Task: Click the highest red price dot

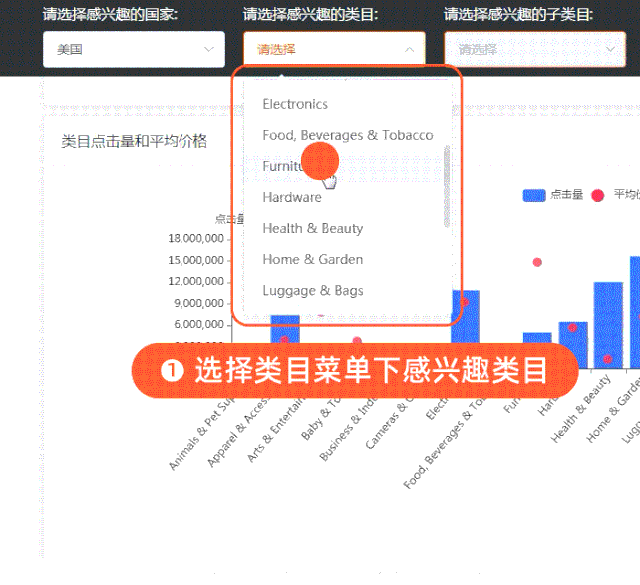Action: 537,262
